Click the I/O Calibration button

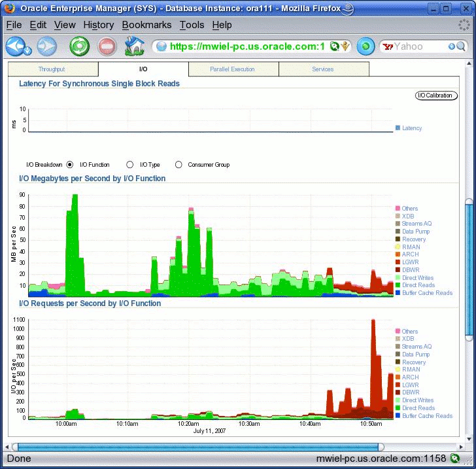[x=436, y=96]
